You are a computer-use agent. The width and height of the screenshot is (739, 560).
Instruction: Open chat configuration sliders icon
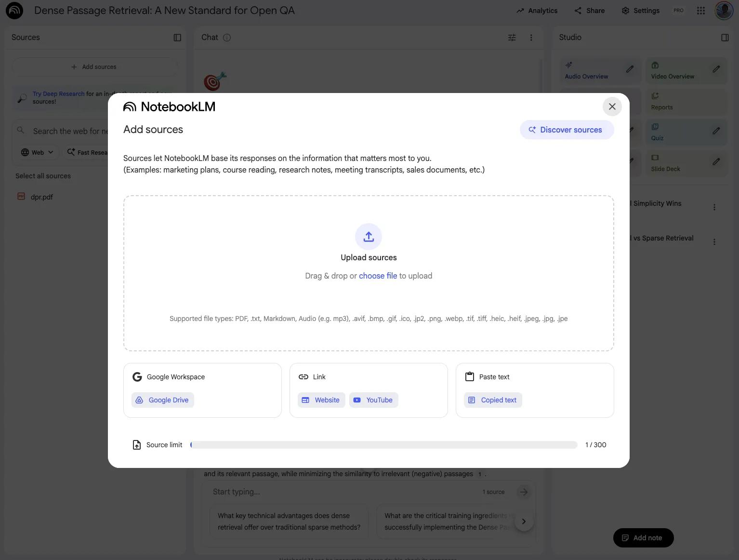(x=512, y=38)
